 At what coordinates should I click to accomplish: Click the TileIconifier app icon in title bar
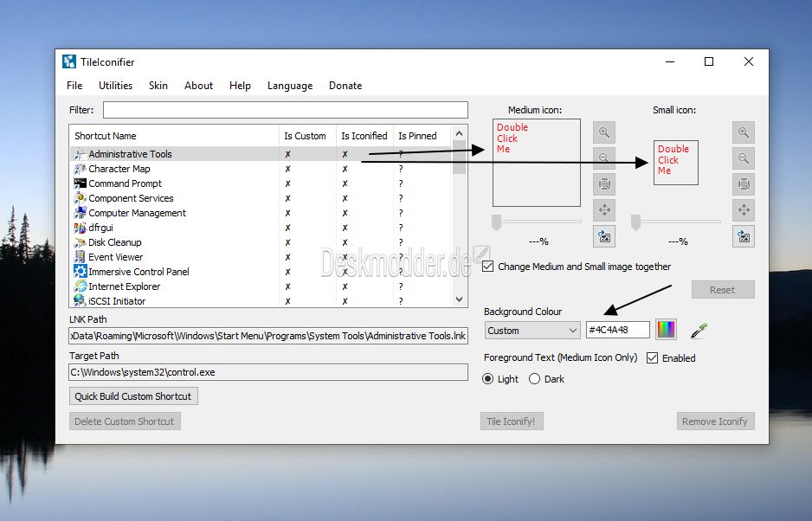(69, 61)
